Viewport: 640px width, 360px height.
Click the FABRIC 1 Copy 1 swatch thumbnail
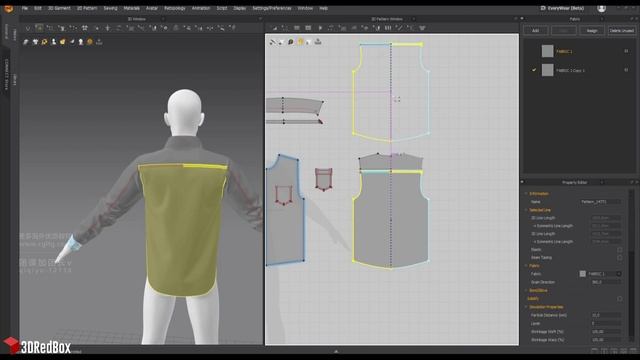(x=547, y=70)
